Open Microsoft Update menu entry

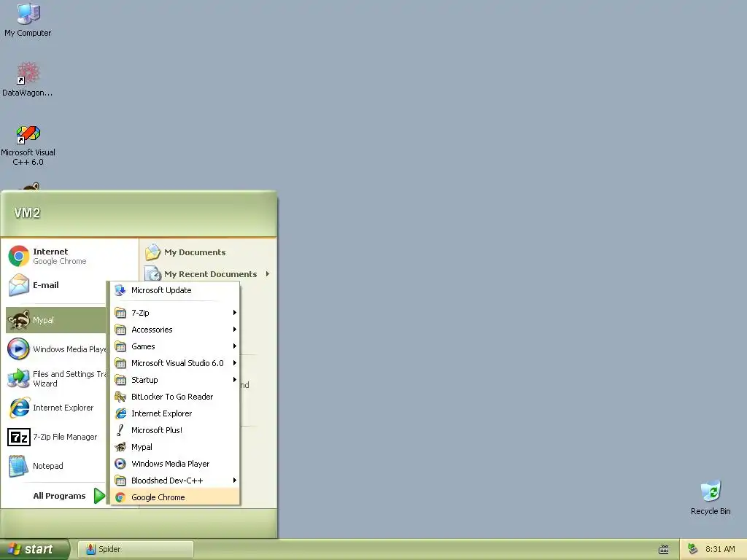175,290
